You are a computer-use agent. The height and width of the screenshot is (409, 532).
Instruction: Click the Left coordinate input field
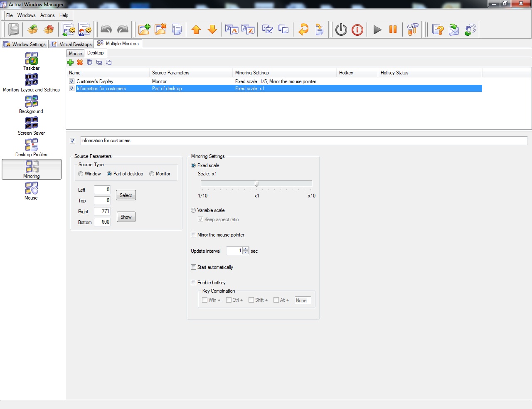102,190
